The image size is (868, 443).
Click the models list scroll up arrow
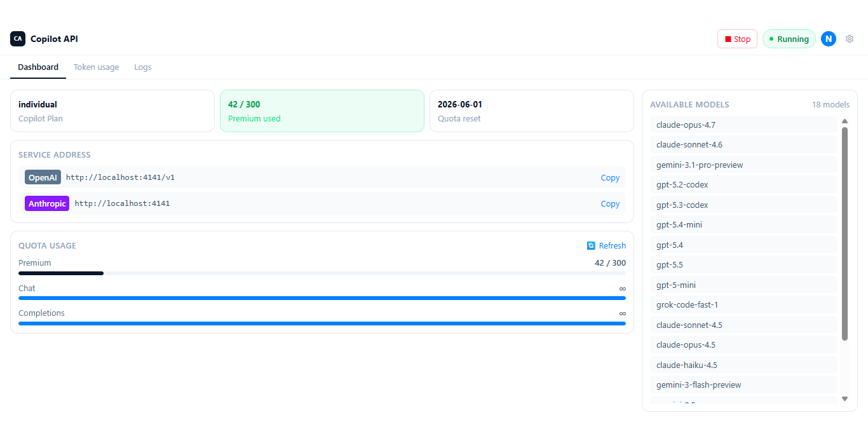[x=844, y=121]
